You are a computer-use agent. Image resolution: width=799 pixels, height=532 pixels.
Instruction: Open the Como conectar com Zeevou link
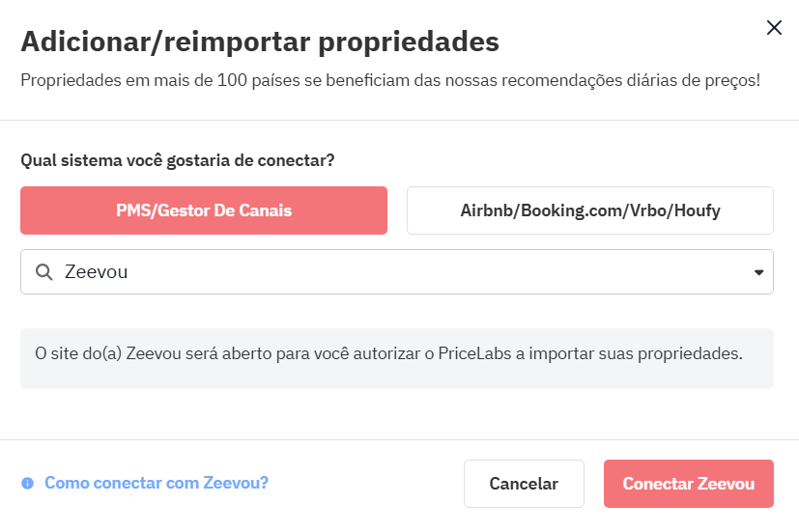(x=157, y=483)
